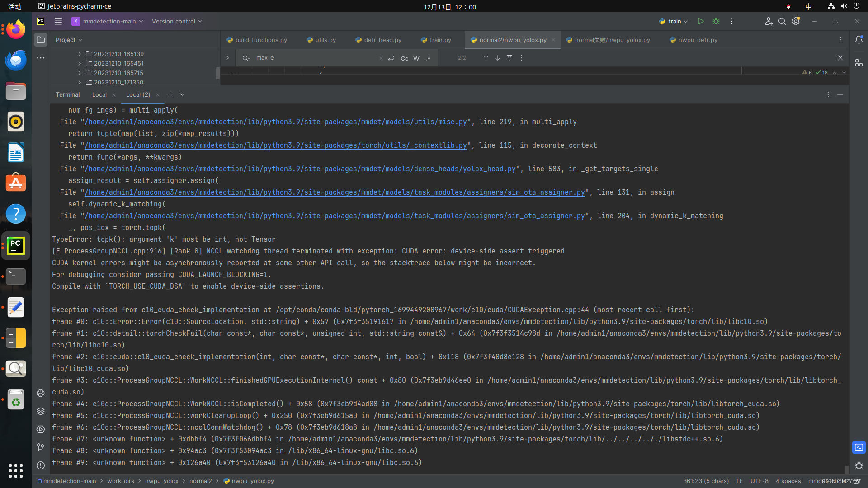
Task: Open Project view mode dropdown
Action: (x=69, y=40)
